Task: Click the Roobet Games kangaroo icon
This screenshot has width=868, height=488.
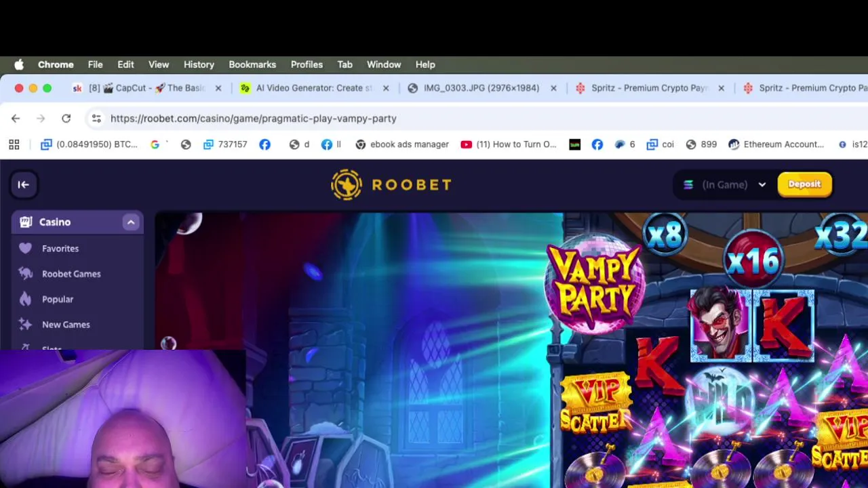Action: 25,274
